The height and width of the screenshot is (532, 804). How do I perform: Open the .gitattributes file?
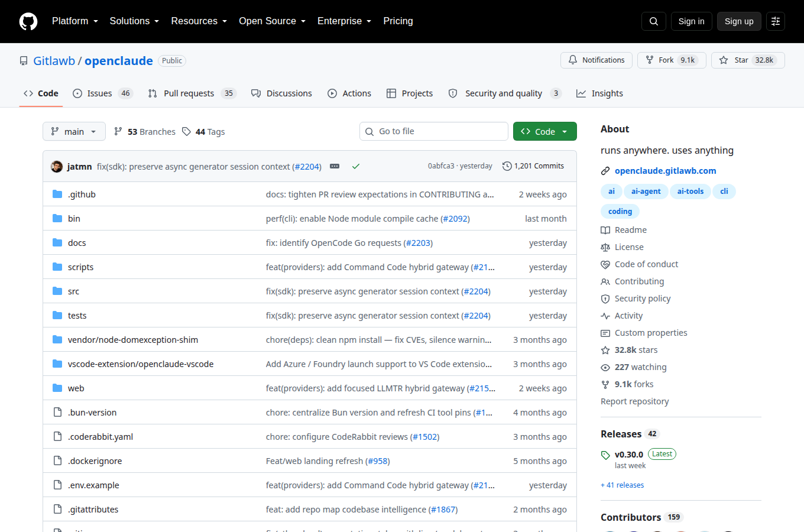[x=93, y=510]
